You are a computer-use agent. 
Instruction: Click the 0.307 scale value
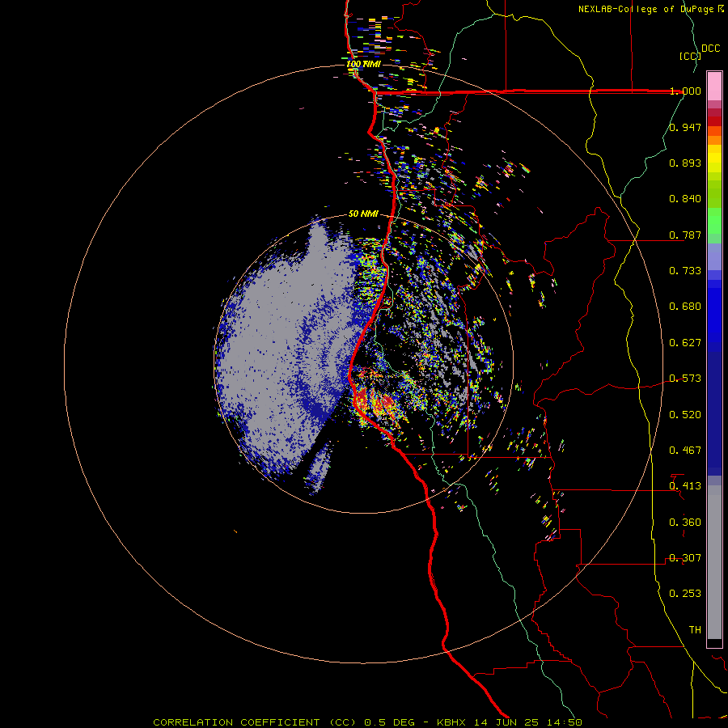(x=685, y=558)
